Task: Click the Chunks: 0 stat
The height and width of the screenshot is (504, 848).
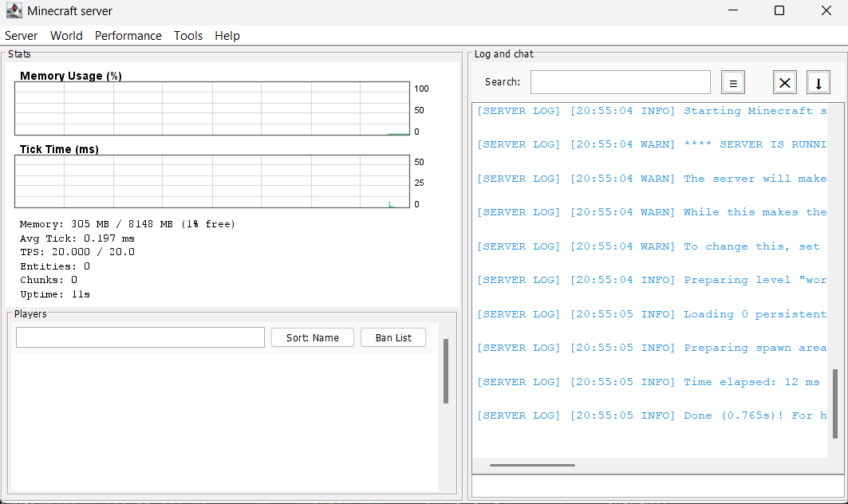Action: pos(49,280)
